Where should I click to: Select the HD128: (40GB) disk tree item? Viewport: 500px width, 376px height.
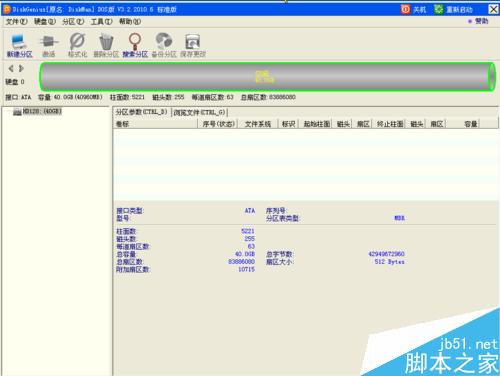[37, 111]
